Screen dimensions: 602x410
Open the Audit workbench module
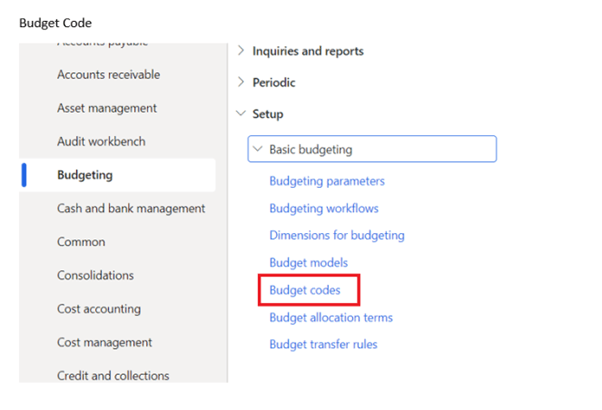click(x=101, y=142)
